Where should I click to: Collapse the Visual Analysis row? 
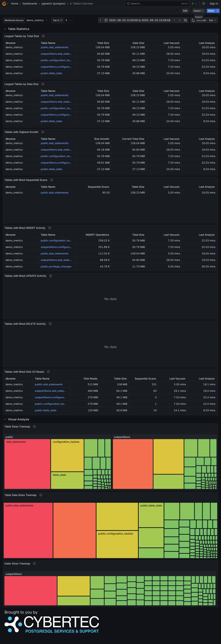[5, 419]
